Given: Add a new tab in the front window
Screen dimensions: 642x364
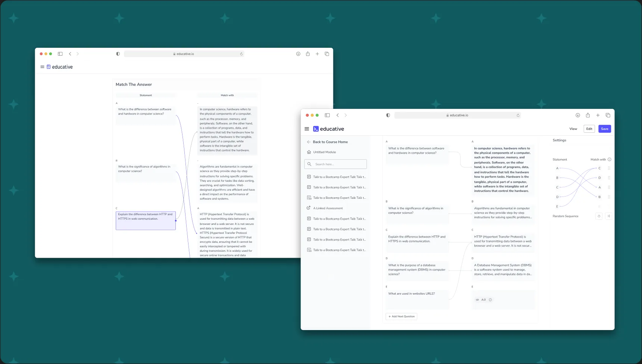Looking at the screenshot, I should click(x=598, y=115).
